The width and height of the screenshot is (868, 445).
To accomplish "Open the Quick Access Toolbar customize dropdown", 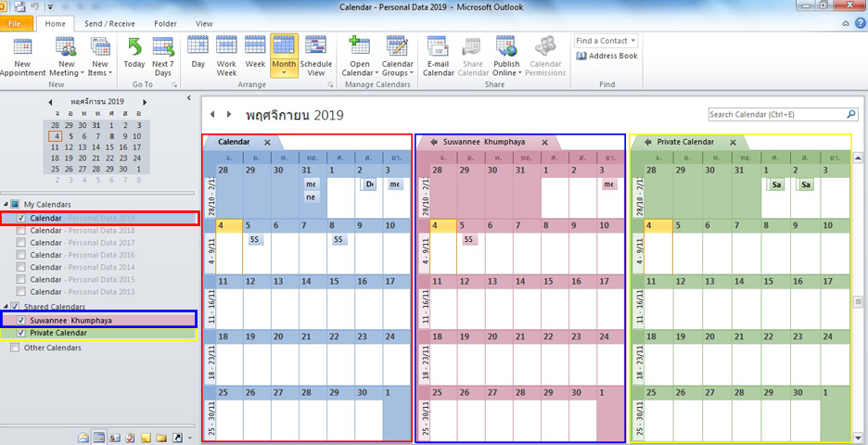I will point(50,7).
